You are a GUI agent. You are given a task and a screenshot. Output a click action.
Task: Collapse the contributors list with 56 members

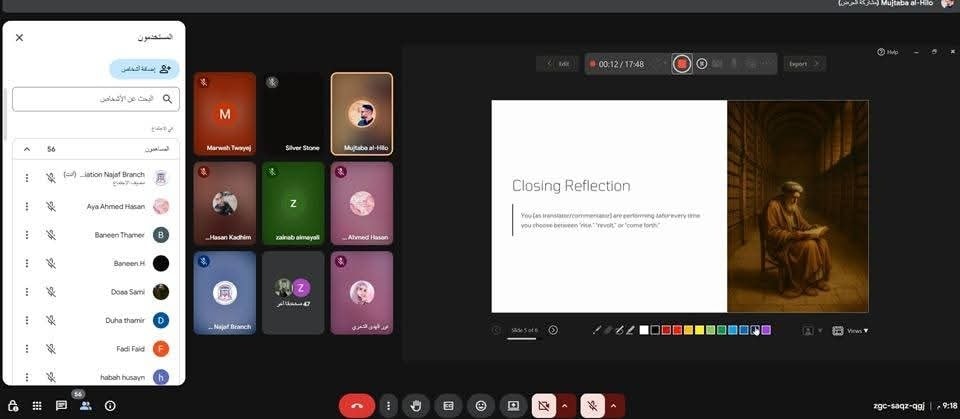tap(27, 149)
